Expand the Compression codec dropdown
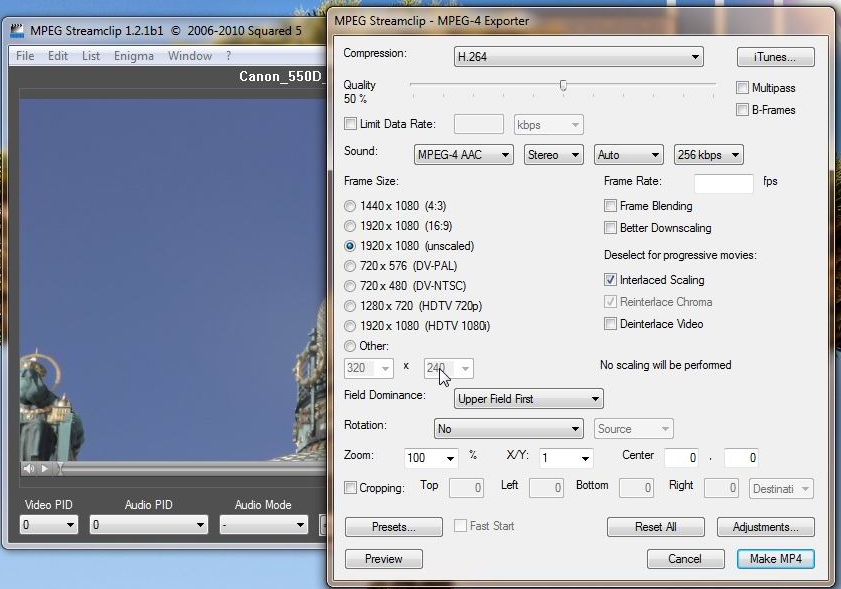 [579, 56]
